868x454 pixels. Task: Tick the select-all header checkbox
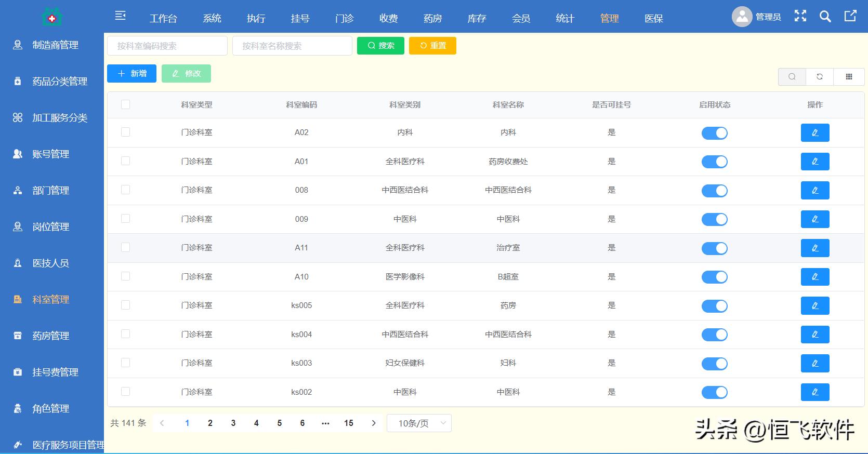[x=125, y=104]
